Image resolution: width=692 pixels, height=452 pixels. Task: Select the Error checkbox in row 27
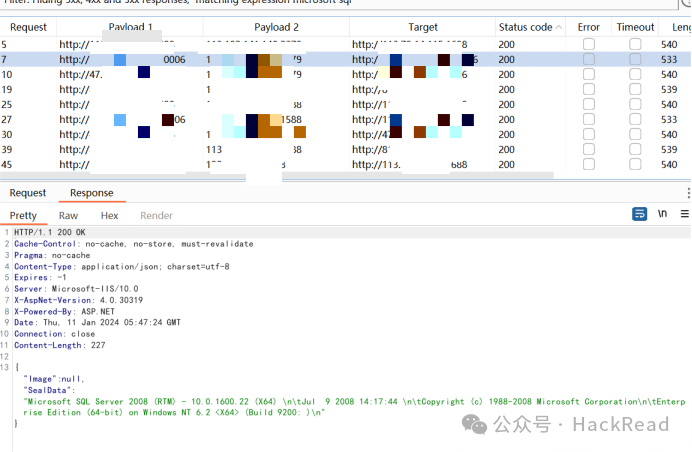pos(589,119)
